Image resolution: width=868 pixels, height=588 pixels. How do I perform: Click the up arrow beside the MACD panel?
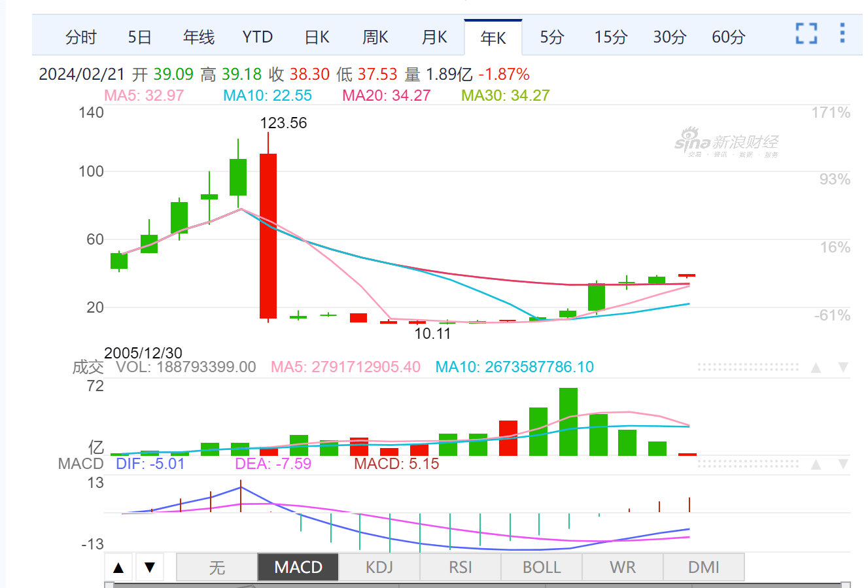[815, 464]
